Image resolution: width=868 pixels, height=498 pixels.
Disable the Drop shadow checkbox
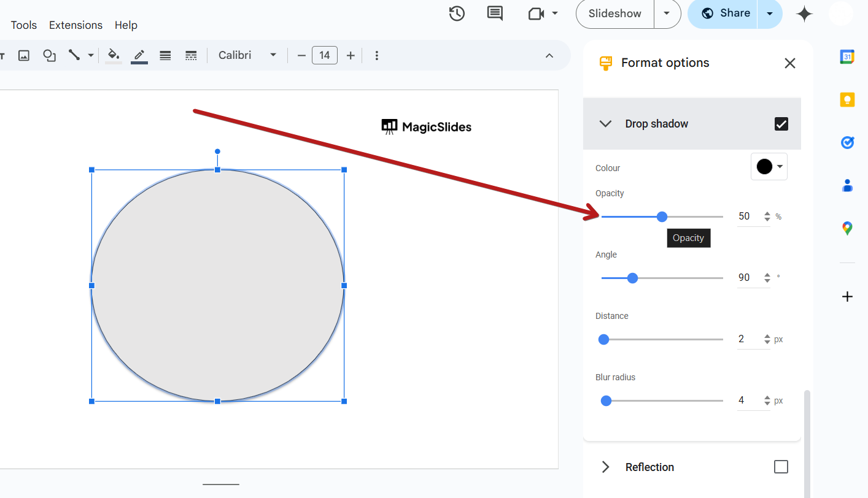point(781,124)
